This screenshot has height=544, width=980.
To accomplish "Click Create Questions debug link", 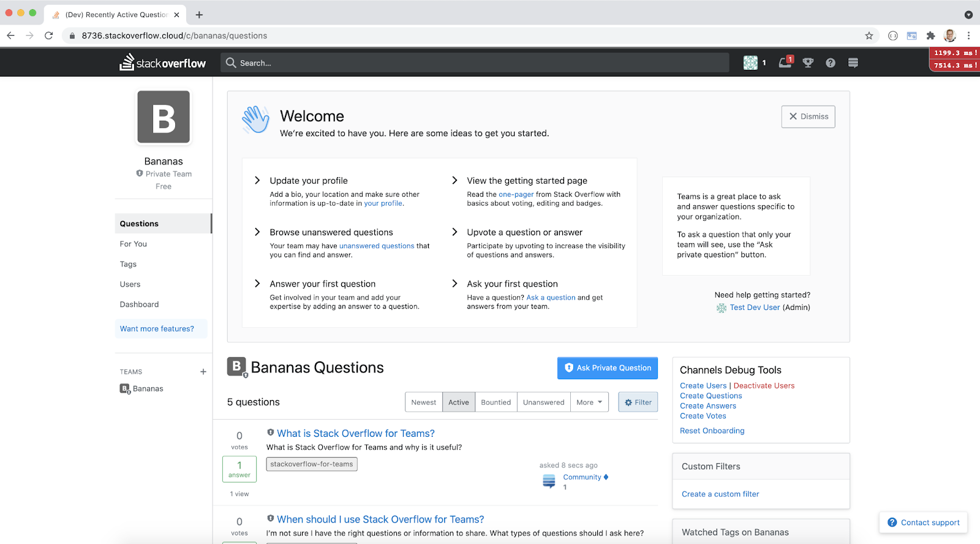I will pyautogui.click(x=710, y=396).
